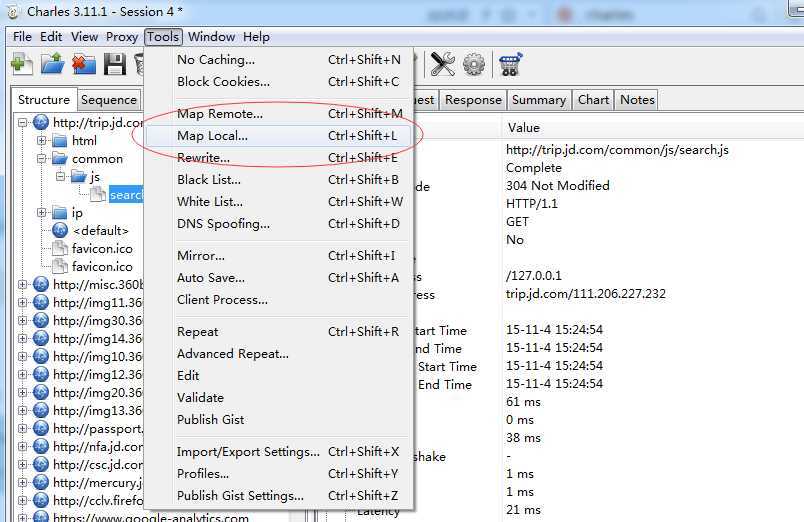Open the File menu
804x522 pixels.
pyautogui.click(x=22, y=37)
